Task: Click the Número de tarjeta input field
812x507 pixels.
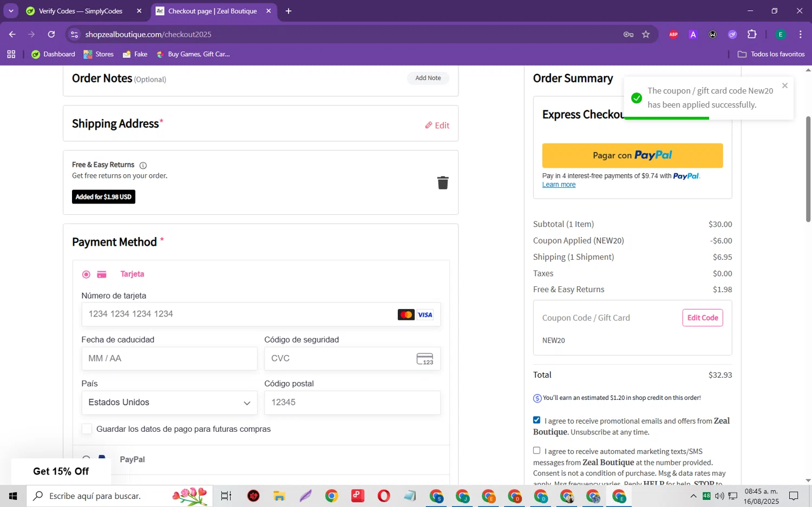Action: click(x=261, y=314)
